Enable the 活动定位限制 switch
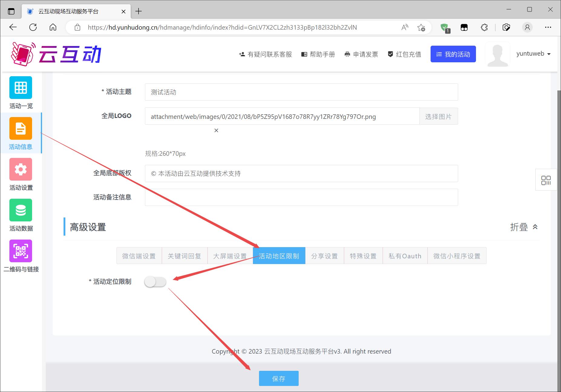 (155, 282)
